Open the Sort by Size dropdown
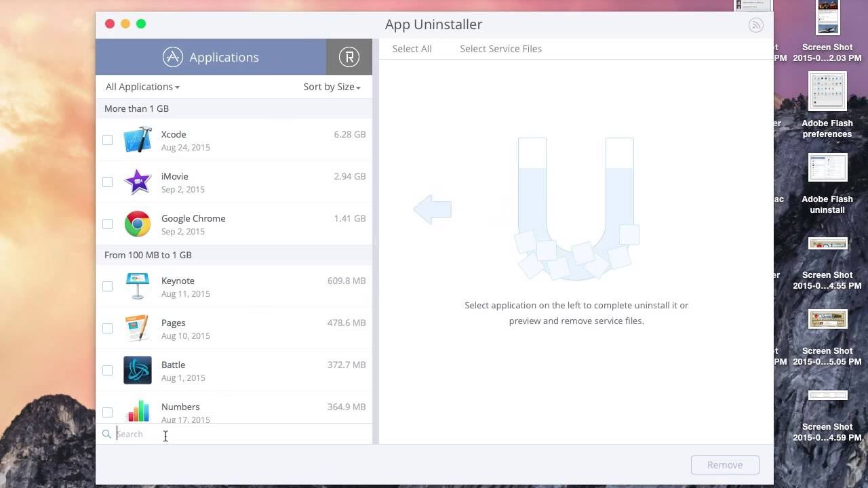 click(332, 87)
